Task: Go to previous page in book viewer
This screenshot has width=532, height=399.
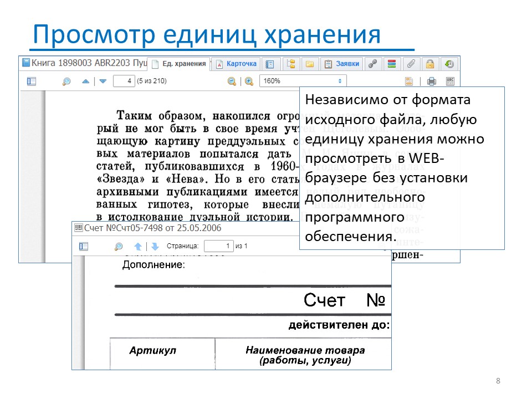Action: [x=86, y=81]
